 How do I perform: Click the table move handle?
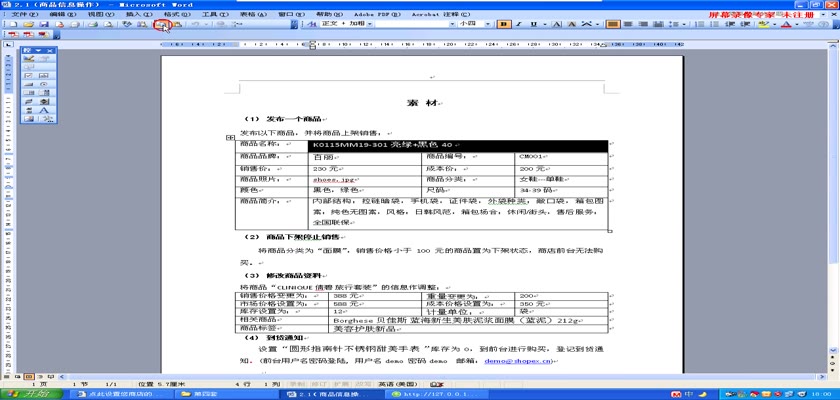[230, 138]
